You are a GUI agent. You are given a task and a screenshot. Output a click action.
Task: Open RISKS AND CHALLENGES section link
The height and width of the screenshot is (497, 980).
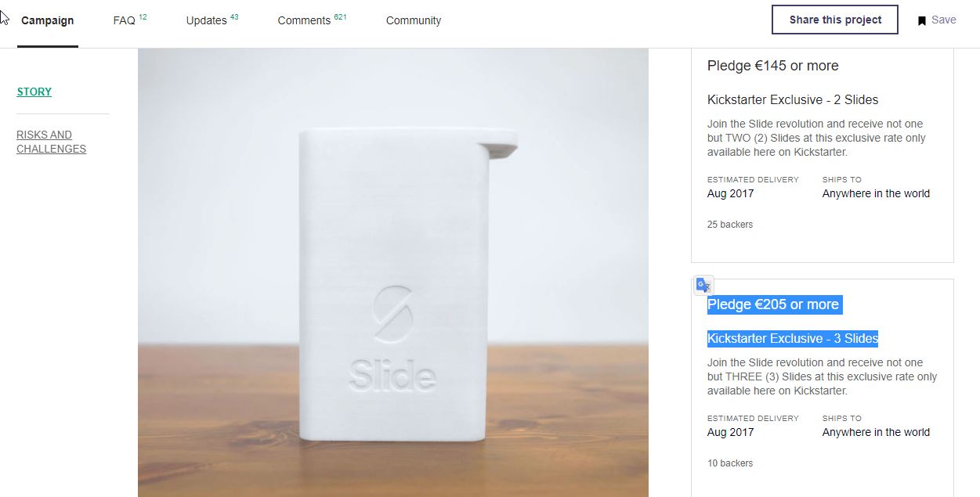pyautogui.click(x=52, y=142)
